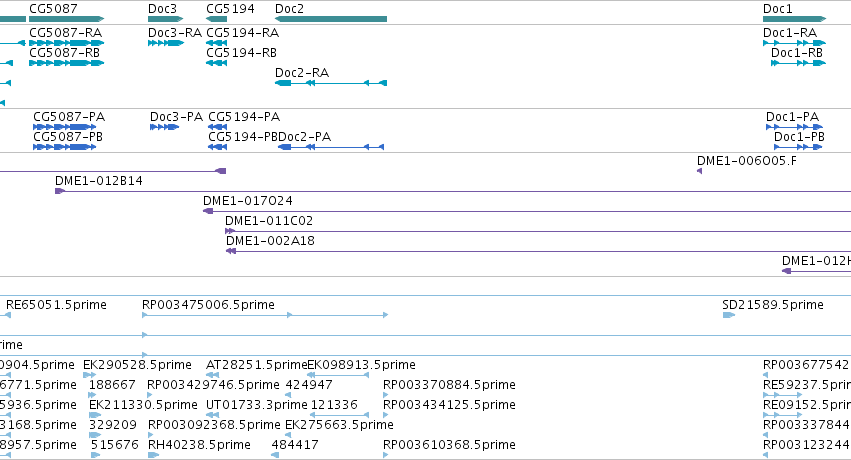Viewport: 851px width, 460px height.
Task: Select the Doc3-RA transcript glyph
Action: point(166,43)
